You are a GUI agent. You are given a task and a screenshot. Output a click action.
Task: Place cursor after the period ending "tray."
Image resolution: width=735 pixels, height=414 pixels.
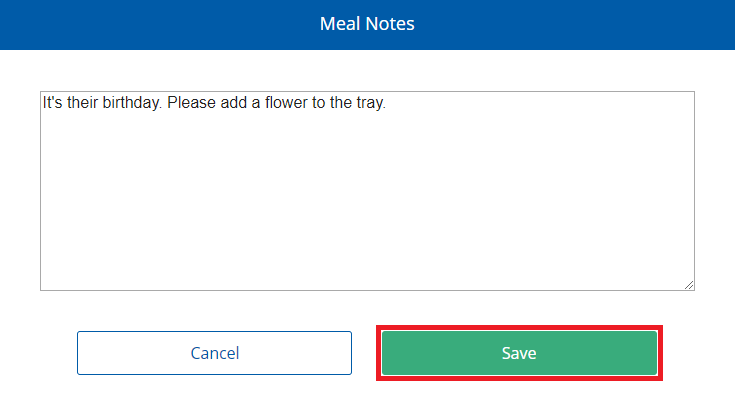coord(387,103)
